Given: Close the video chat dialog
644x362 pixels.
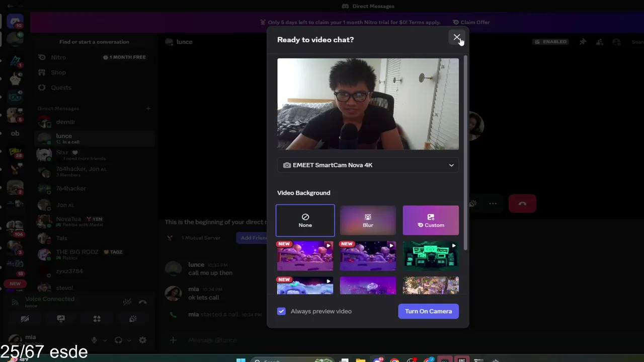Looking at the screenshot, I should pyautogui.click(x=457, y=38).
